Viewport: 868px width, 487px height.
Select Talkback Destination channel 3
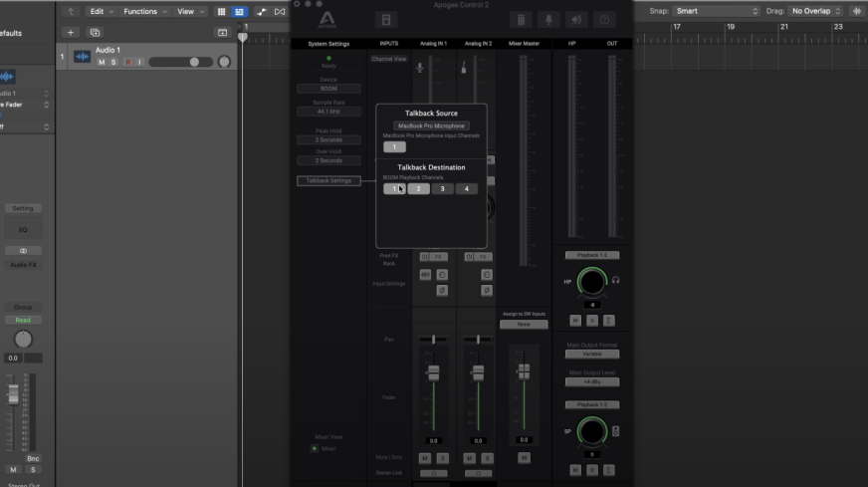point(442,189)
